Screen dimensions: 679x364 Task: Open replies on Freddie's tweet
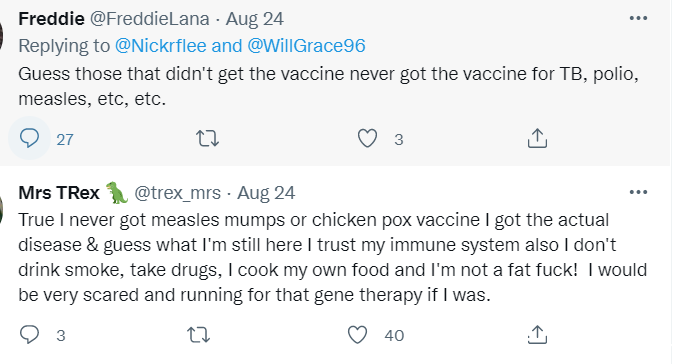pos(29,139)
